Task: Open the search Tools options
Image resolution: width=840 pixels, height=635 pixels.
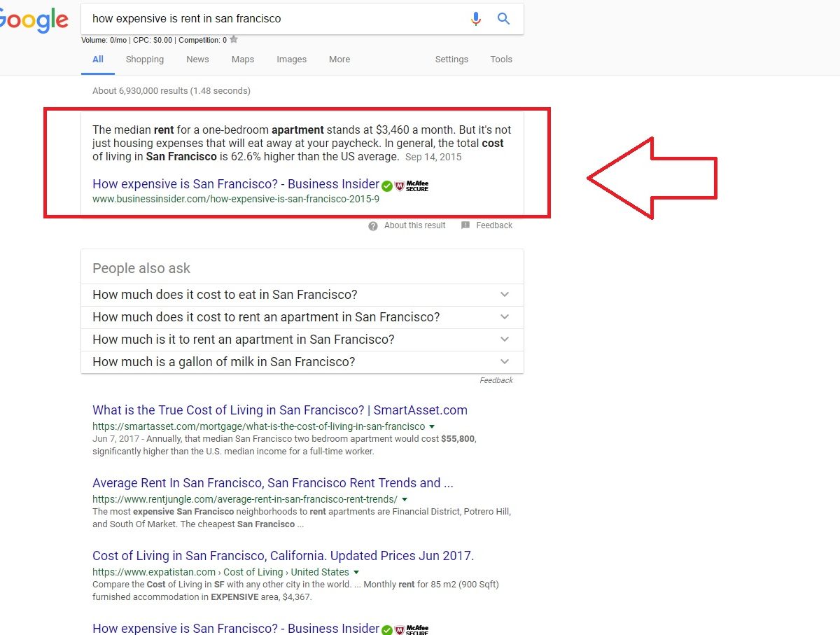Action: coord(501,60)
